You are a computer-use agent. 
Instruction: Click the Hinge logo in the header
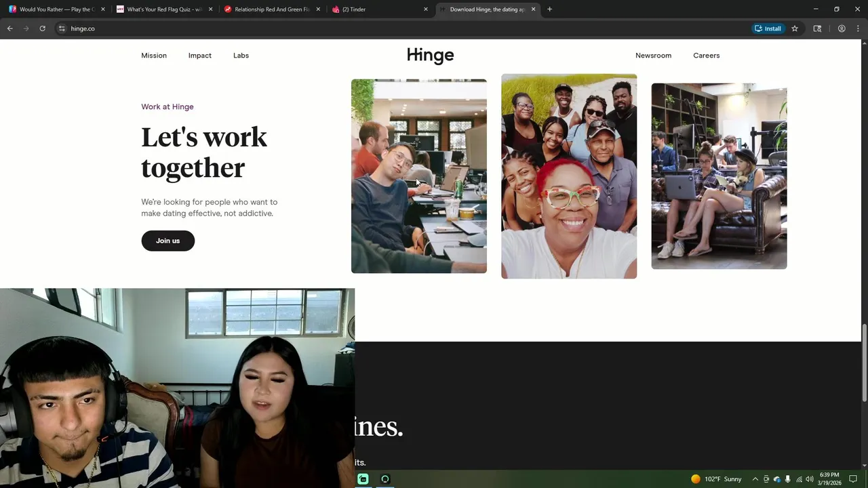tap(430, 56)
